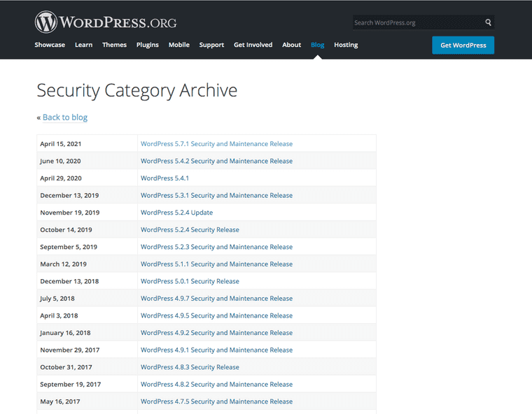Open WordPress 5.7.1 Security and Maintenance Release
532x414 pixels.
216,144
